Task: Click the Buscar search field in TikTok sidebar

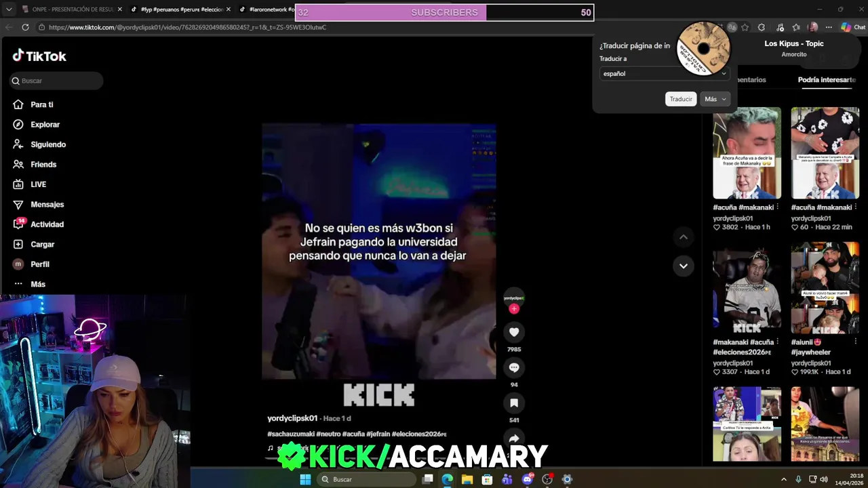Action: [56, 81]
